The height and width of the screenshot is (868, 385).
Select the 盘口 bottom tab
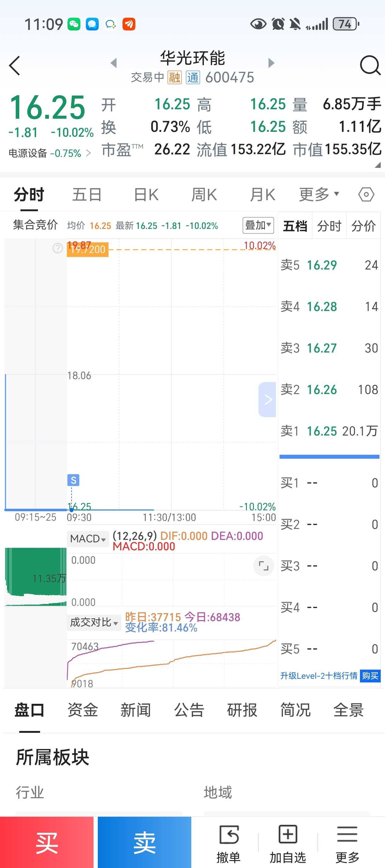click(29, 710)
